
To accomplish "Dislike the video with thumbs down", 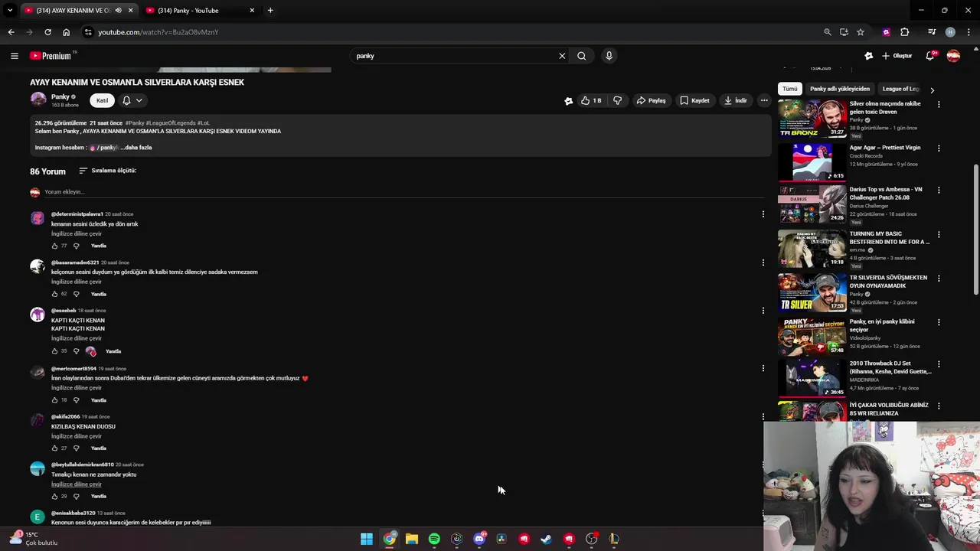I will (617, 100).
